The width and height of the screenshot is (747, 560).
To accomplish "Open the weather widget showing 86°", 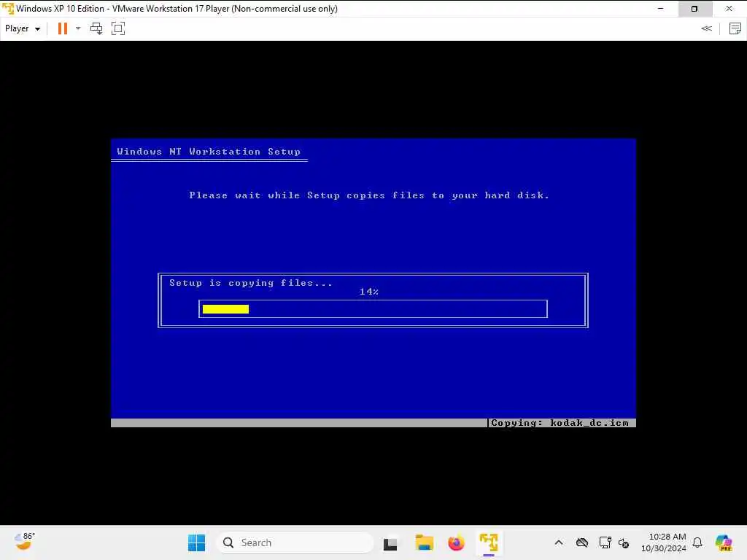I will (x=24, y=542).
